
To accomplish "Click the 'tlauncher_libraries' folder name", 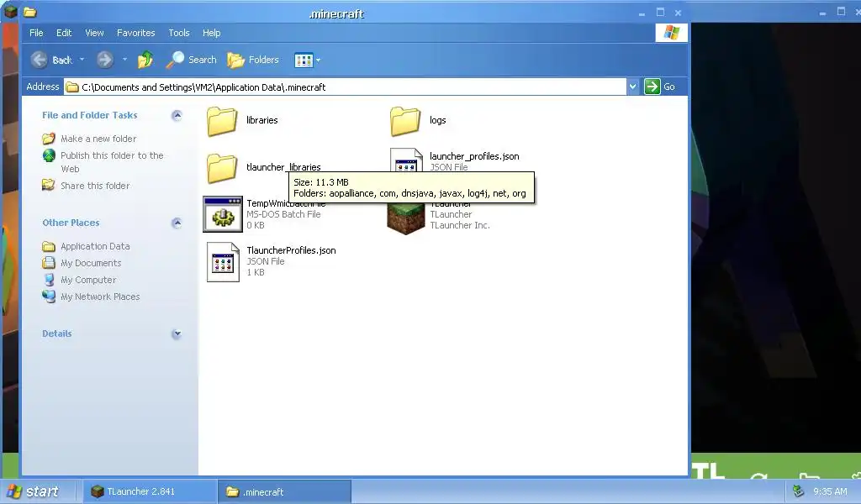I will point(283,167).
